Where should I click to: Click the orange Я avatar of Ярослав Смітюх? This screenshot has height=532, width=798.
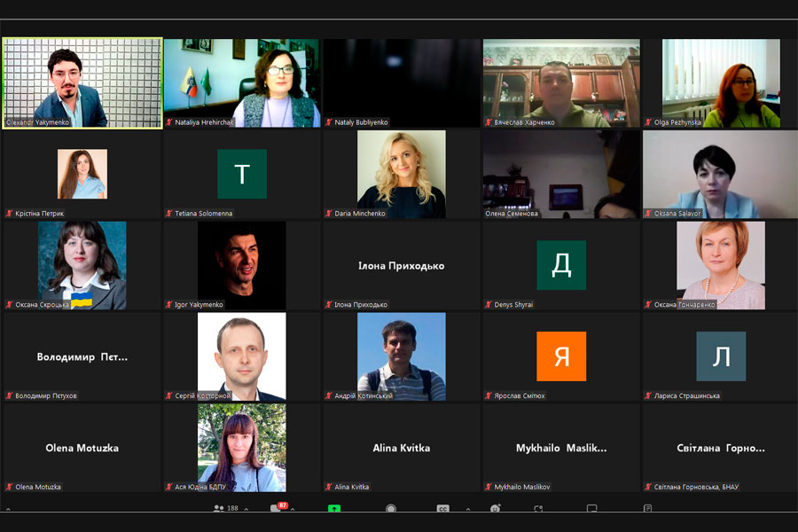click(x=561, y=356)
